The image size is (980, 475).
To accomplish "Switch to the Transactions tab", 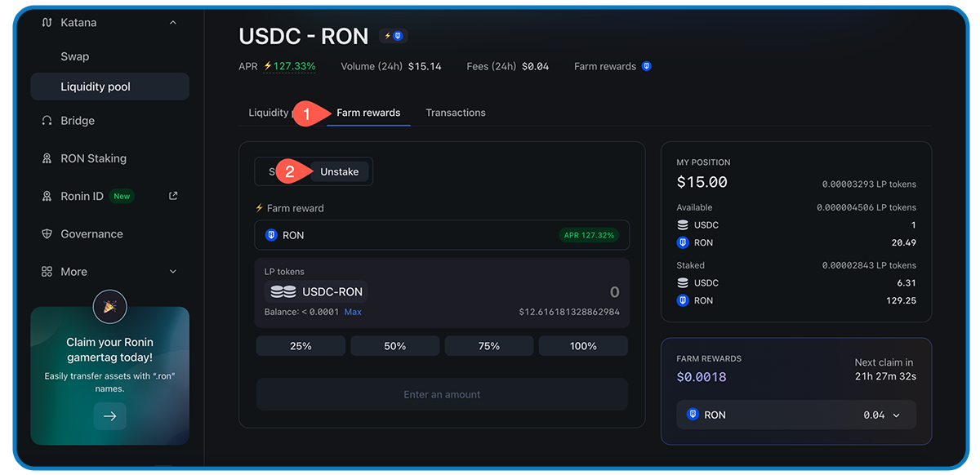I will click(x=456, y=113).
